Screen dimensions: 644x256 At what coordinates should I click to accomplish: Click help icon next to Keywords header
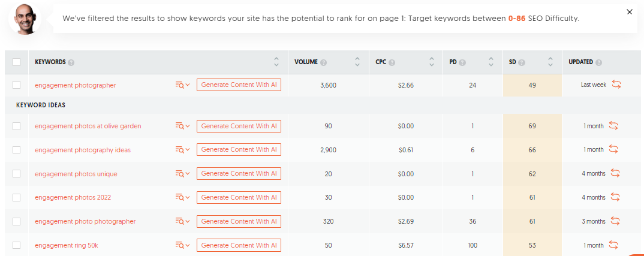71,62
